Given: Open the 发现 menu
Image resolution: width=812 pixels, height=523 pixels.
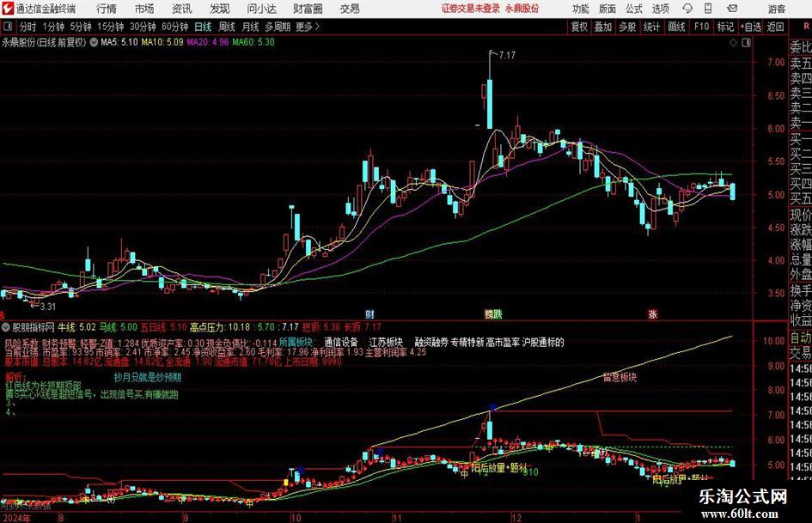Looking at the screenshot, I should tap(219, 9).
